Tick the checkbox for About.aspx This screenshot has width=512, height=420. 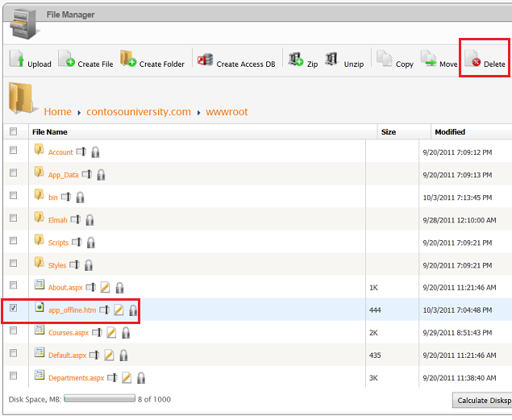point(13,285)
